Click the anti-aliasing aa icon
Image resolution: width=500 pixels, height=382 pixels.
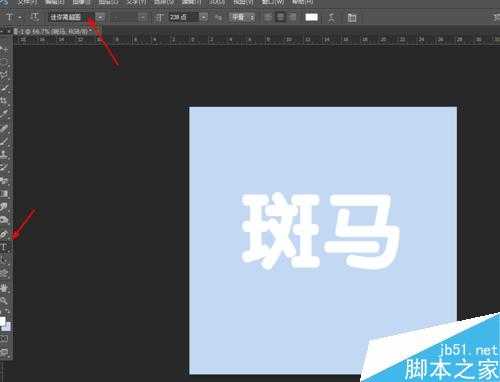[218, 18]
